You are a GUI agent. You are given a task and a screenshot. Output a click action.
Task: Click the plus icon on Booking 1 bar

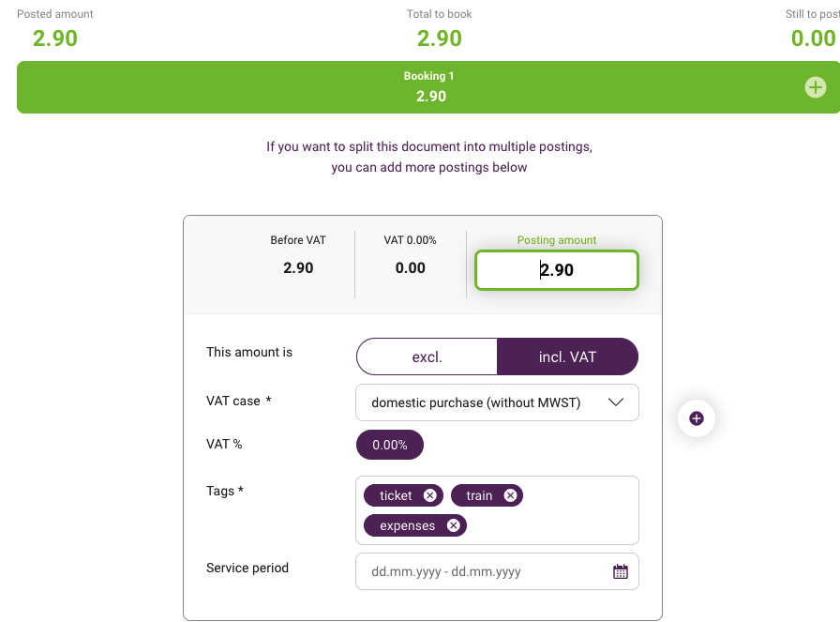point(815,87)
